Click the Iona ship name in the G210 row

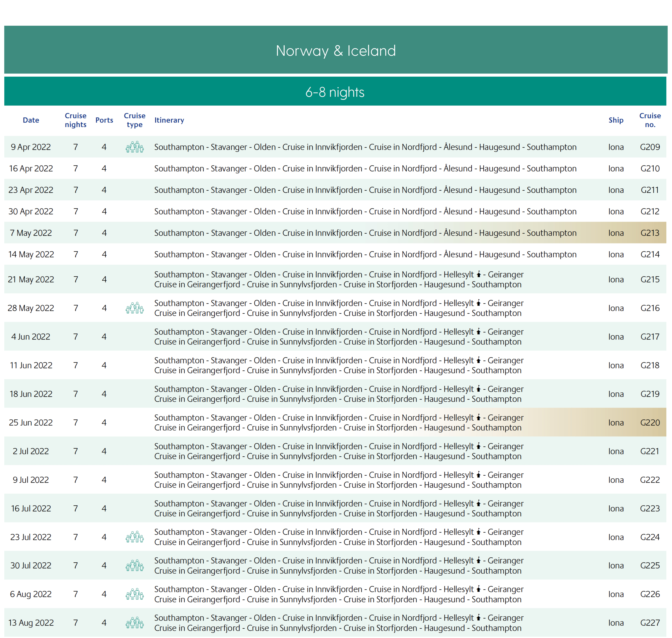[x=616, y=168]
